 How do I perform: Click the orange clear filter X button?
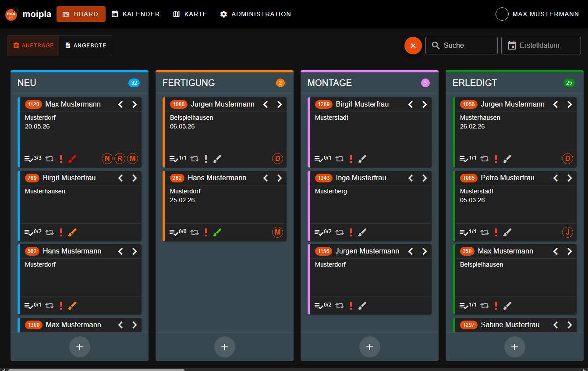point(413,46)
